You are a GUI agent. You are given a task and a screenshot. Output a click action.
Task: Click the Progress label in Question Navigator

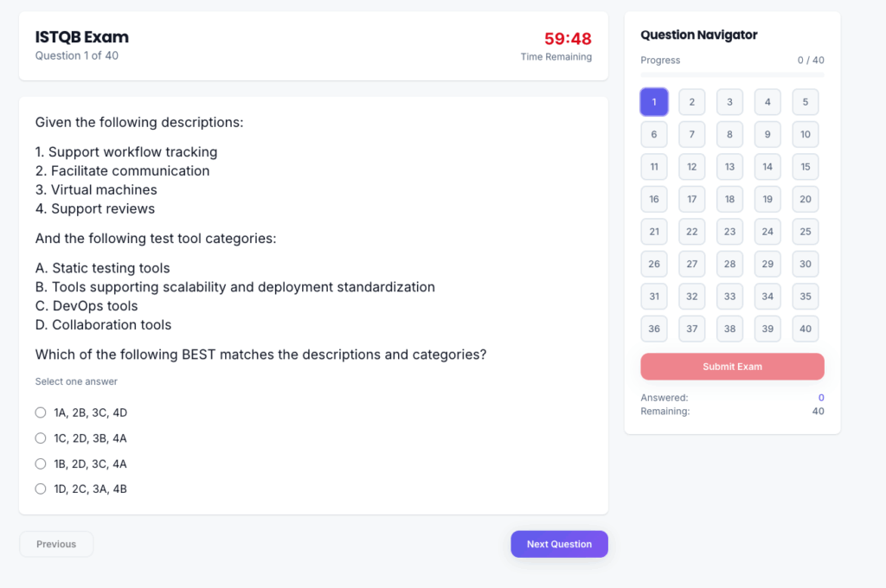pos(660,61)
